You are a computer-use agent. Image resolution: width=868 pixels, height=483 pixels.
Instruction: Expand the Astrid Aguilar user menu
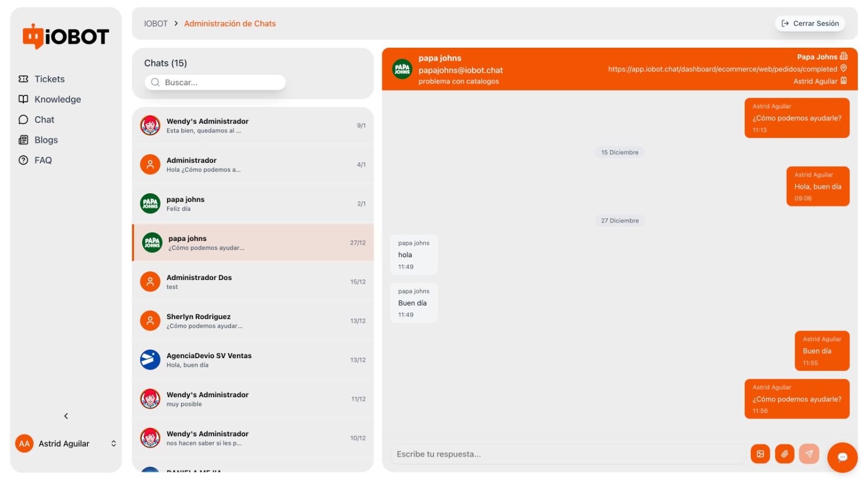coord(113,443)
